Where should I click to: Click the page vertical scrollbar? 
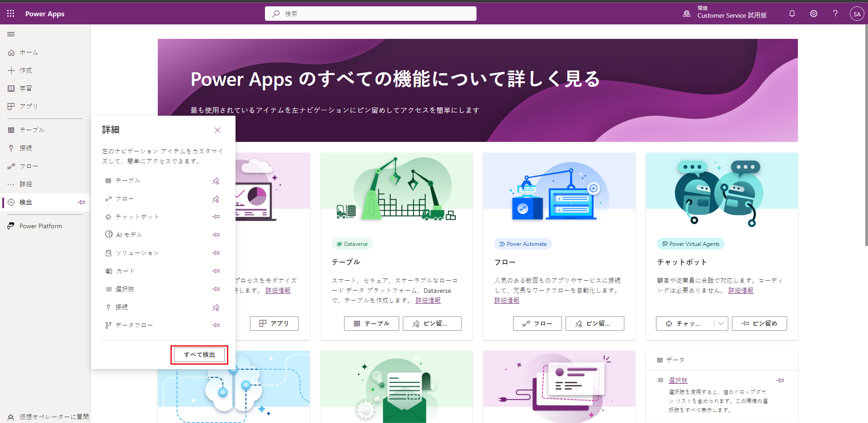866,136
